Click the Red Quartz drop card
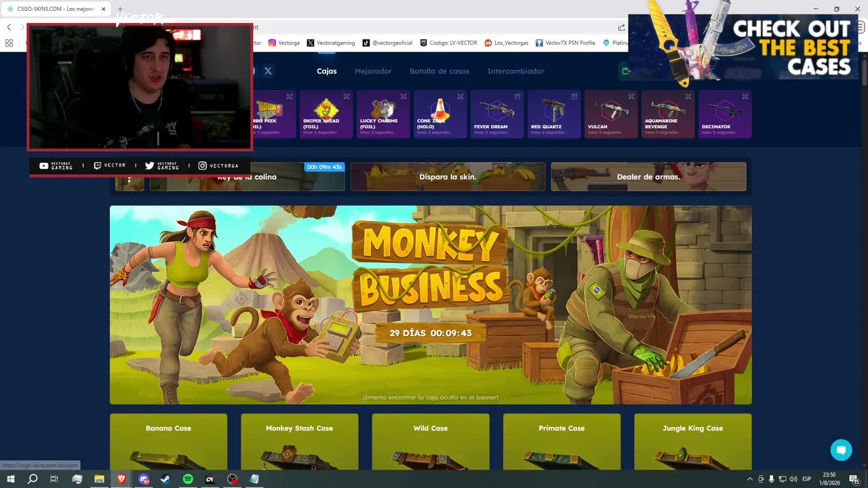 pos(554,114)
